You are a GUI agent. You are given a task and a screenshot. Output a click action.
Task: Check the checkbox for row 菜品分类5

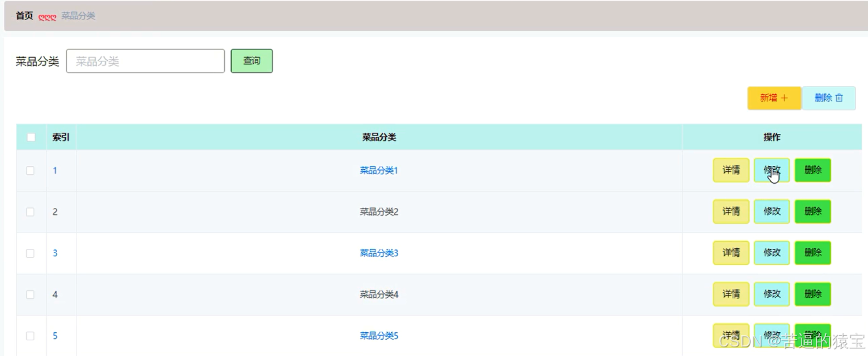(x=30, y=336)
